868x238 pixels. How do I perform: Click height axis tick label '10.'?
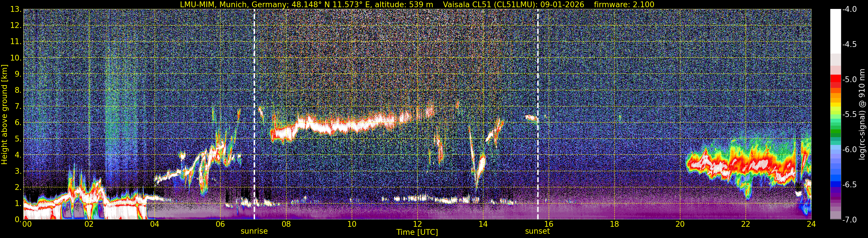click(x=16, y=58)
